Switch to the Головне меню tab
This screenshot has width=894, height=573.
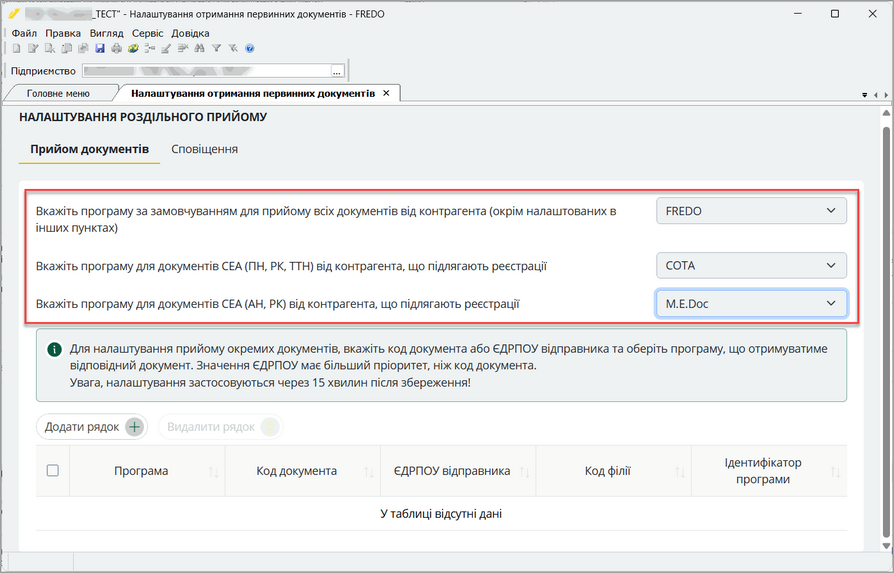click(x=58, y=93)
